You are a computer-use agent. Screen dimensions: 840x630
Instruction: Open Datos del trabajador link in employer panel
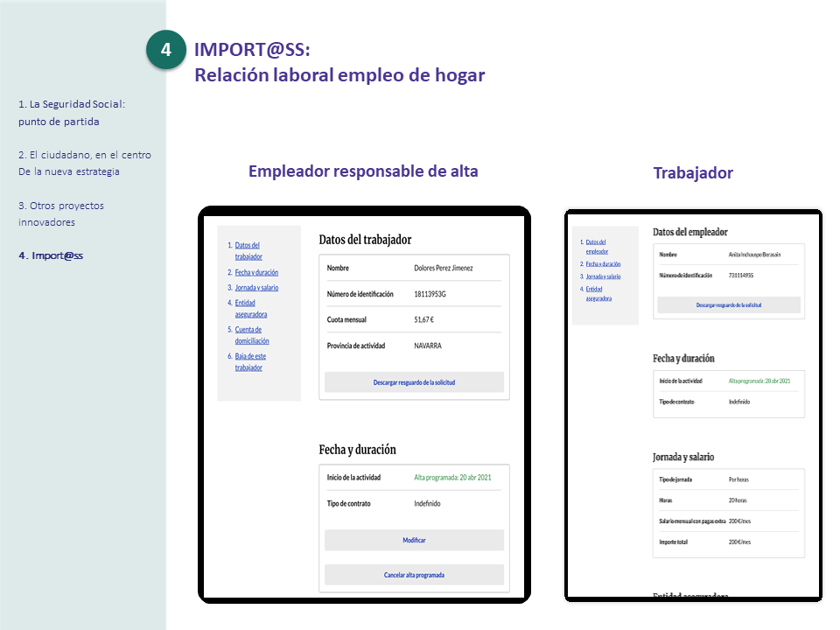[248, 251]
